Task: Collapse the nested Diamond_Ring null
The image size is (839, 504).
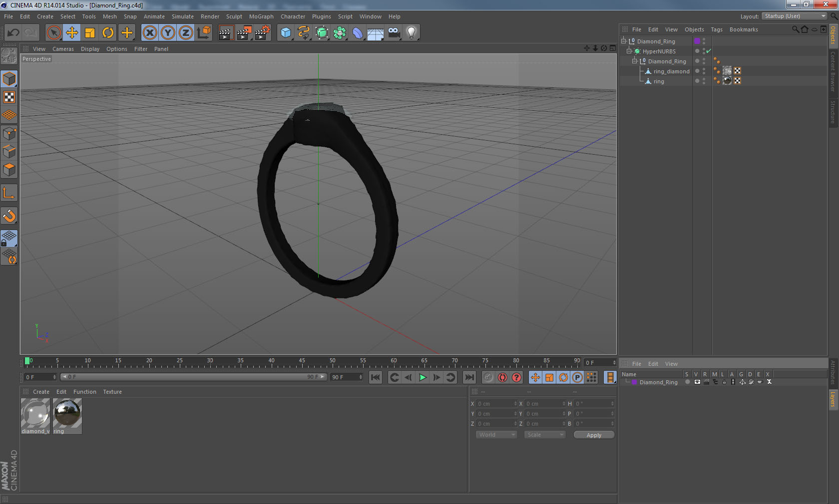Action: coord(635,61)
